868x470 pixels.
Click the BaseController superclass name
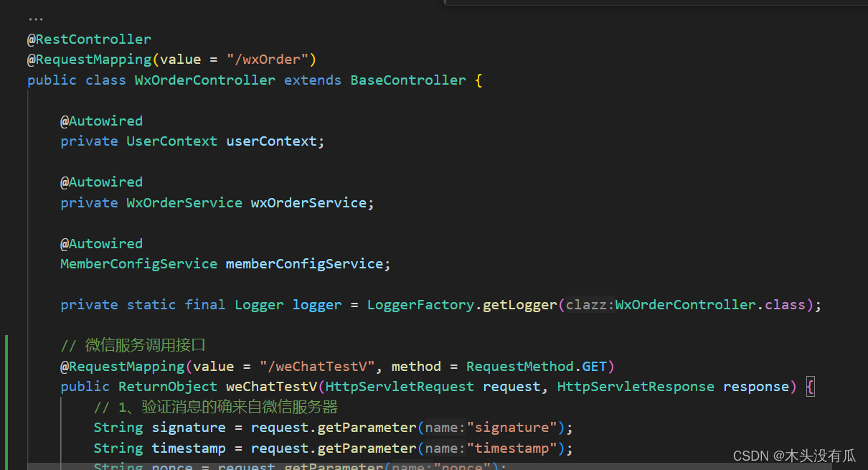click(408, 80)
